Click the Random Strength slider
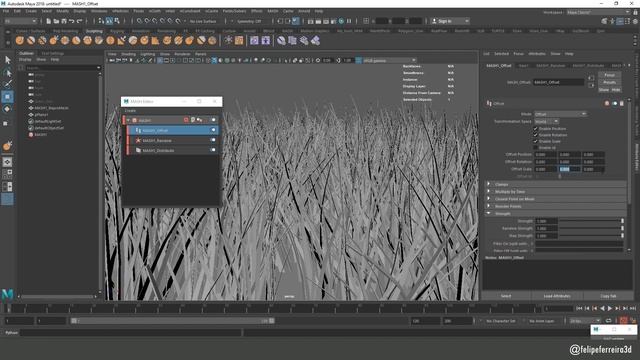The width and height of the screenshot is (640, 360). (591, 228)
